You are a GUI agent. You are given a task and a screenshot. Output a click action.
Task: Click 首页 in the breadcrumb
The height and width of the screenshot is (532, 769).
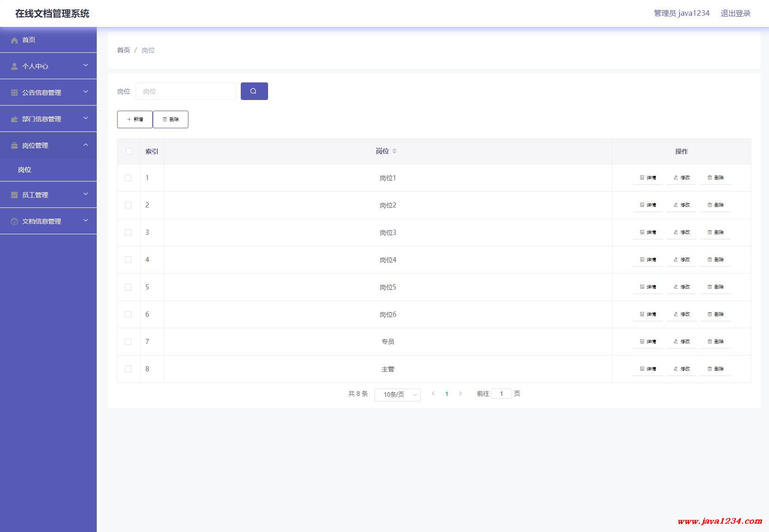pos(124,50)
